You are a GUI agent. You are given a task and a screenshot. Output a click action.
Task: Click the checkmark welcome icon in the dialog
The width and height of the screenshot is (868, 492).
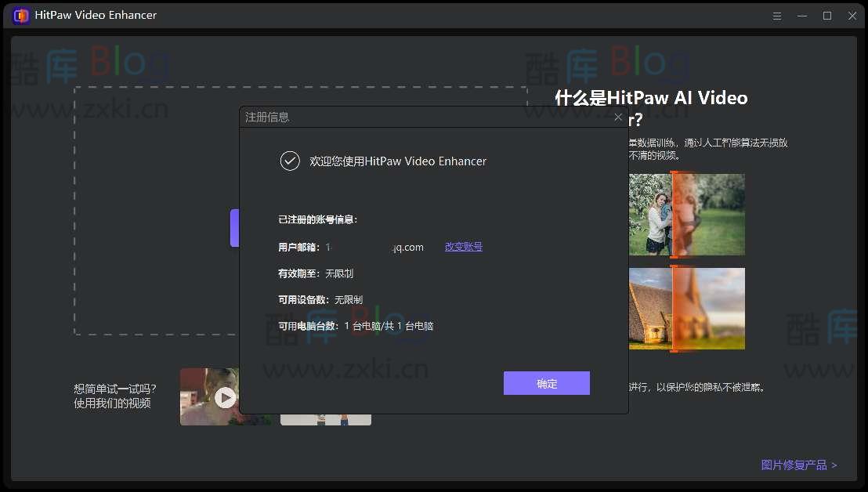290,161
